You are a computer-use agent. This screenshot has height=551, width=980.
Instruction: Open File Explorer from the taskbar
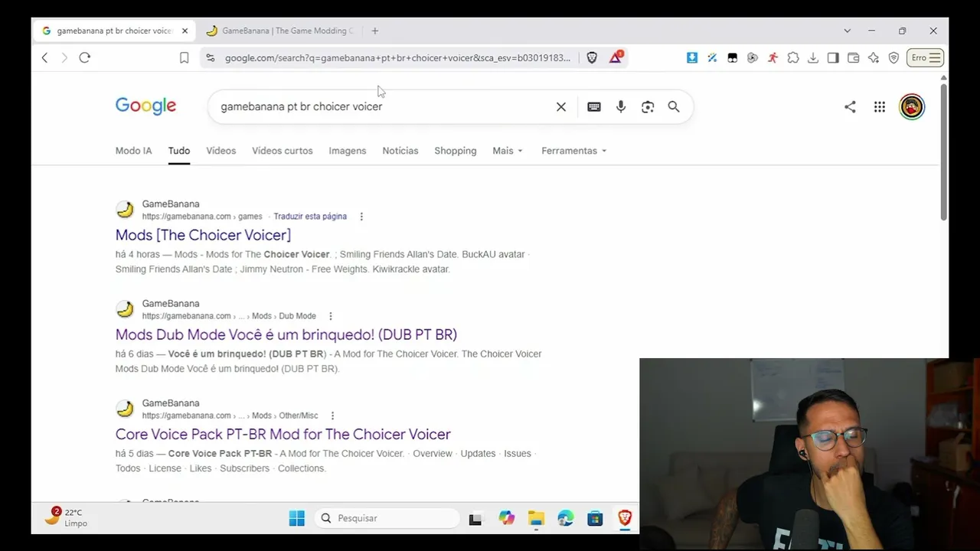(536, 518)
